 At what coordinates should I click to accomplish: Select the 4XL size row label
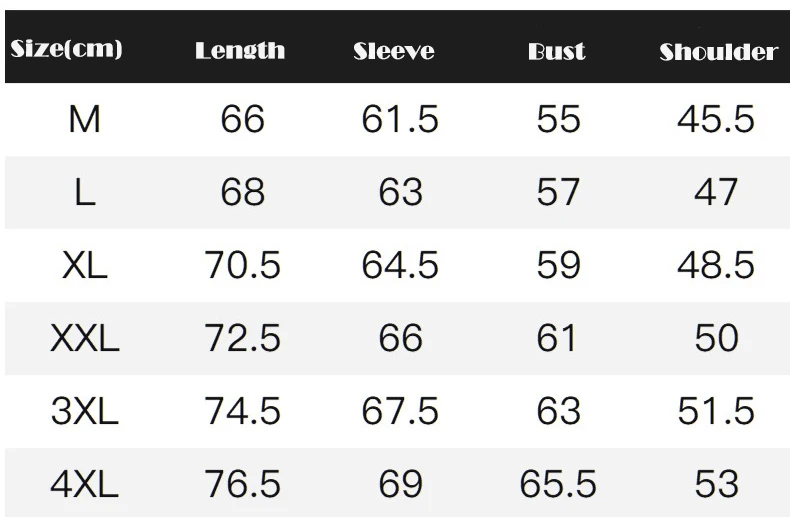[x=84, y=485]
